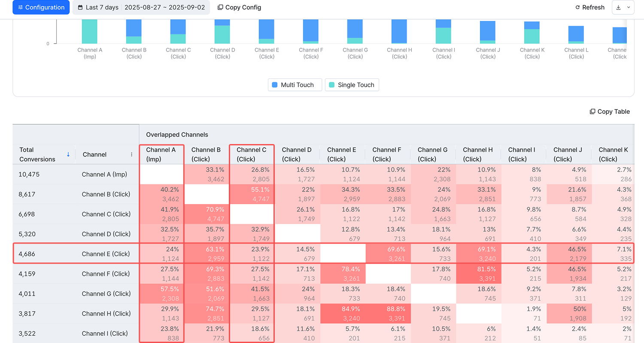This screenshot has height=343, width=644.
Task: Select row label Channel G (Click) in table
Action: coord(106,294)
